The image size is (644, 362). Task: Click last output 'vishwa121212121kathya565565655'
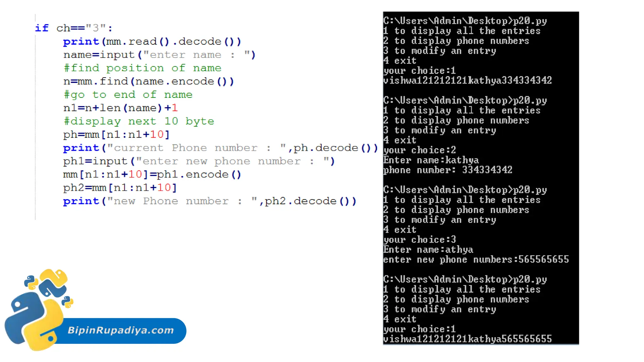click(x=467, y=339)
